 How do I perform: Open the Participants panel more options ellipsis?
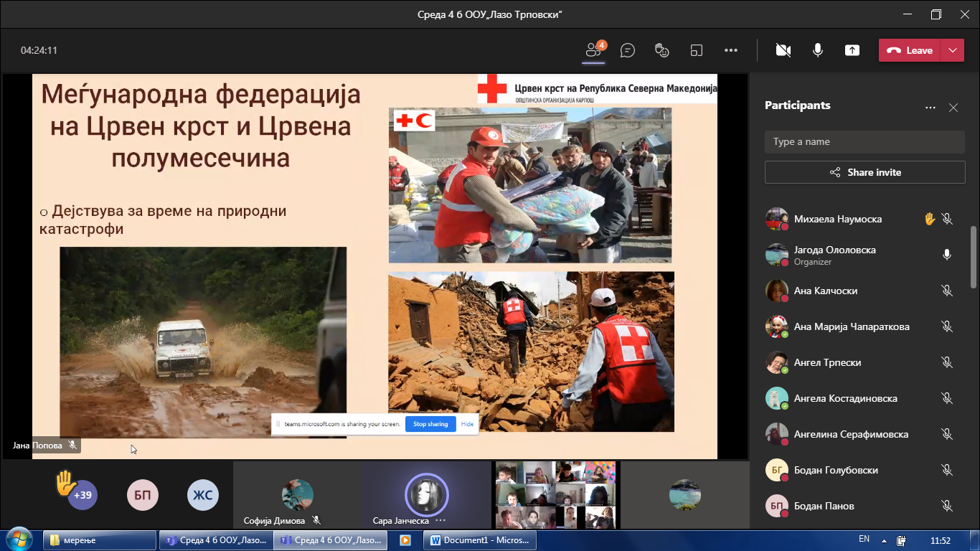[930, 108]
